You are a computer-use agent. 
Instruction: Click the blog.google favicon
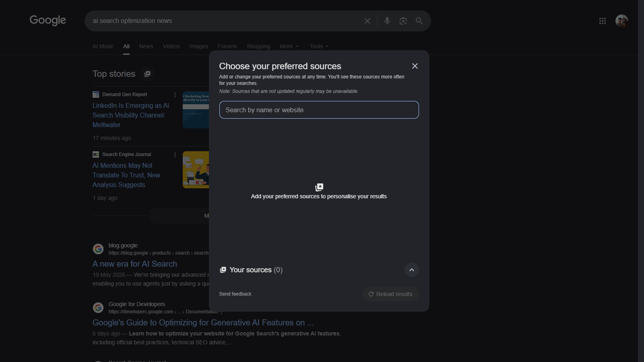tap(98, 249)
